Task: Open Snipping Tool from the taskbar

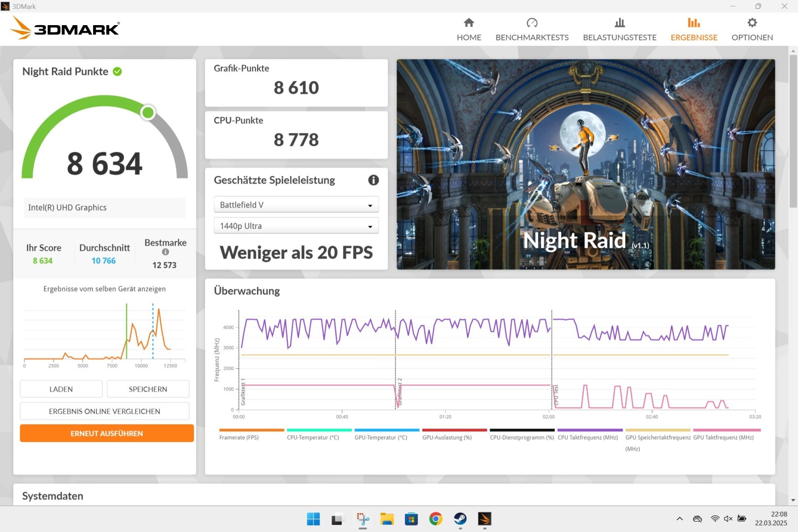Action: coord(363,519)
